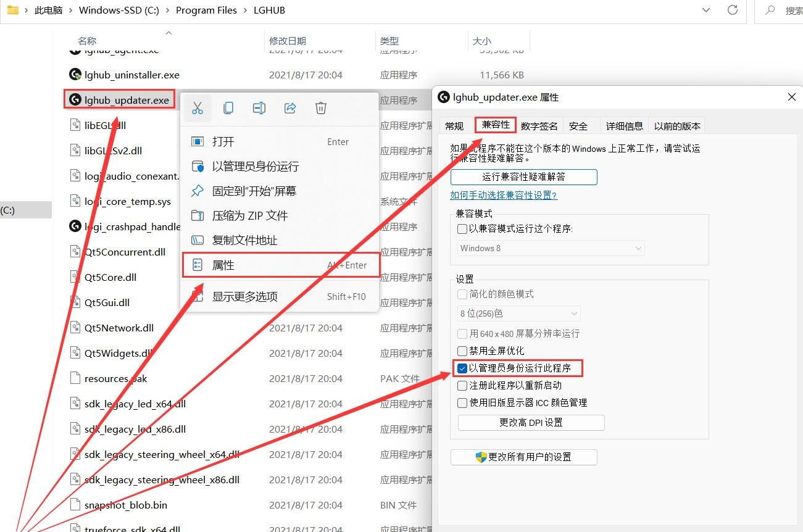Open 属性 from the context menu
The width and height of the screenshot is (803, 532).
(x=281, y=265)
